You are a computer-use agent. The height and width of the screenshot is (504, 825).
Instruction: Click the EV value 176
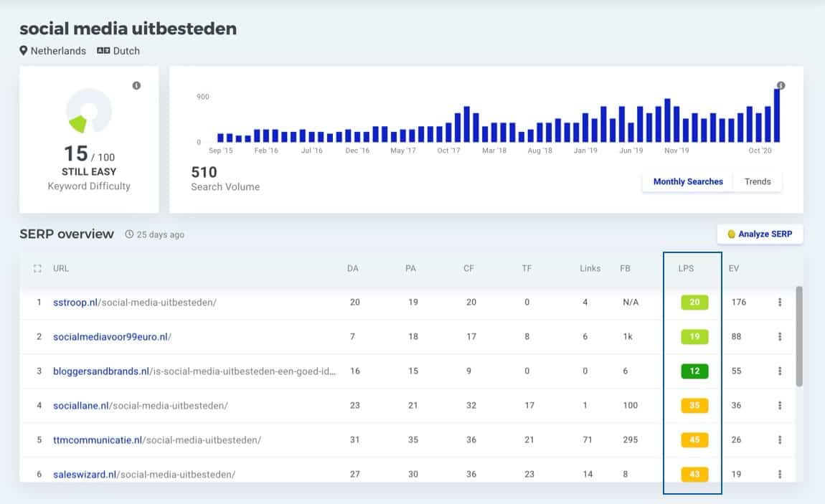pyautogui.click(x=739, y=303)
